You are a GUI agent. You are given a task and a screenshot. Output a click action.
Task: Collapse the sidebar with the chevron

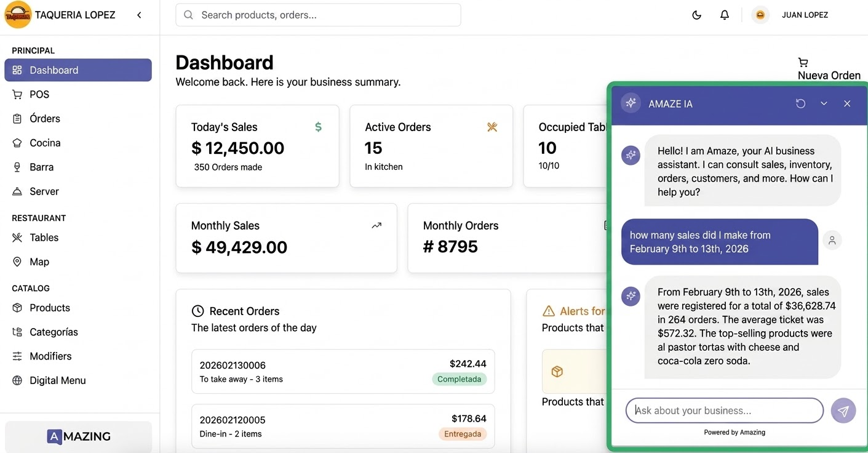(139, 15)
